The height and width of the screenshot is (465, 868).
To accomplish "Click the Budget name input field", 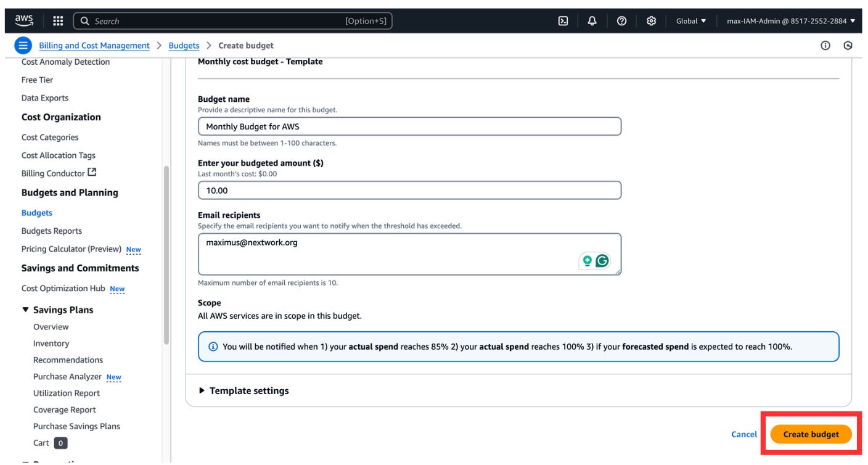I will (x=409, y=126).
